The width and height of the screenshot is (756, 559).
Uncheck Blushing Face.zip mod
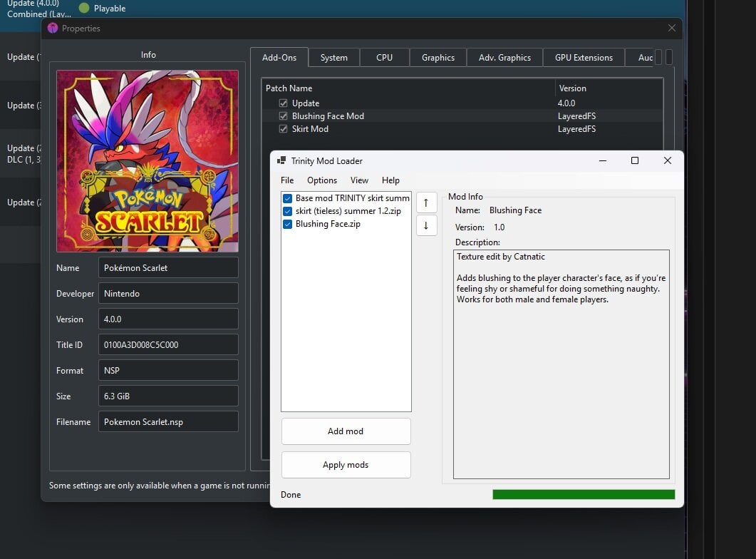(x=287, y=225)
